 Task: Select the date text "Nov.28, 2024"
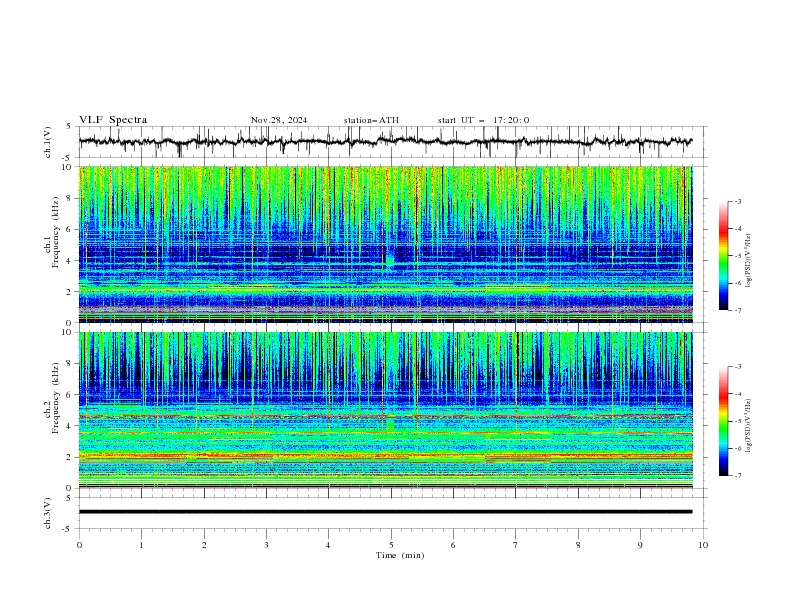tap(279, 120)
